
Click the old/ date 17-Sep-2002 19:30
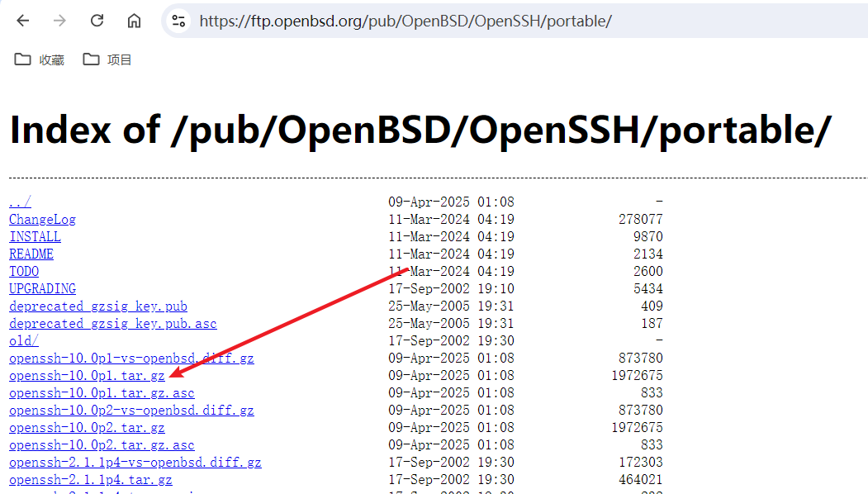pyautogui.click(x=451, y=340)
